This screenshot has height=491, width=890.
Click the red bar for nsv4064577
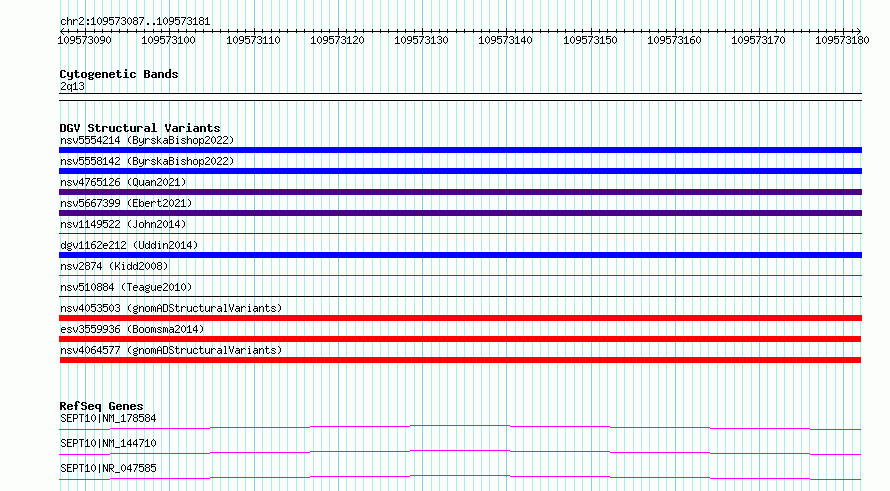coord(460,360)
